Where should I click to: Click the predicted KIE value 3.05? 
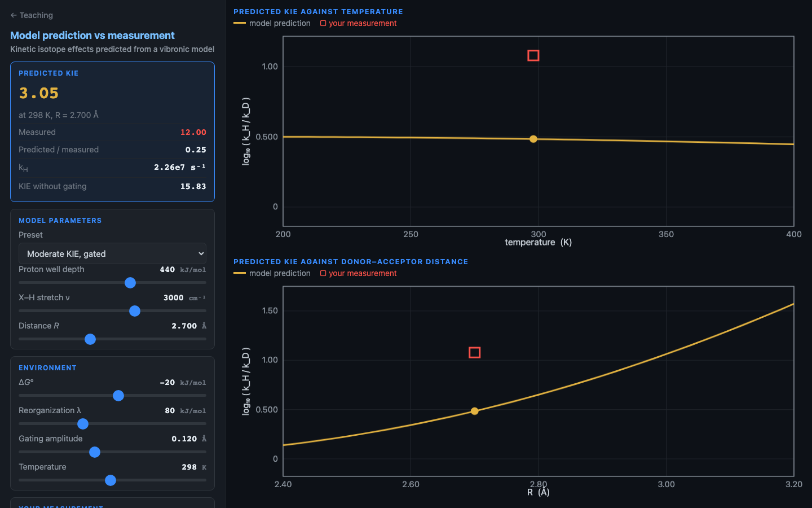(39, 93)
